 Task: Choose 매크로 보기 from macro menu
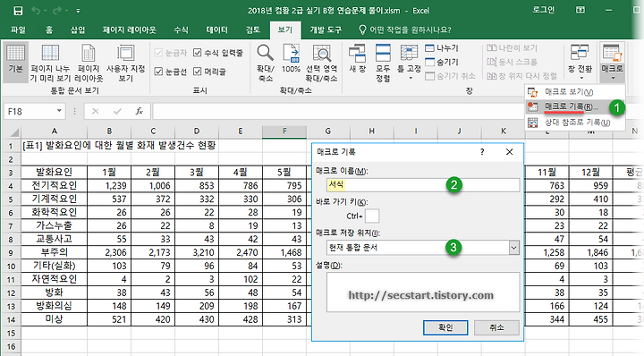[575, 92]
